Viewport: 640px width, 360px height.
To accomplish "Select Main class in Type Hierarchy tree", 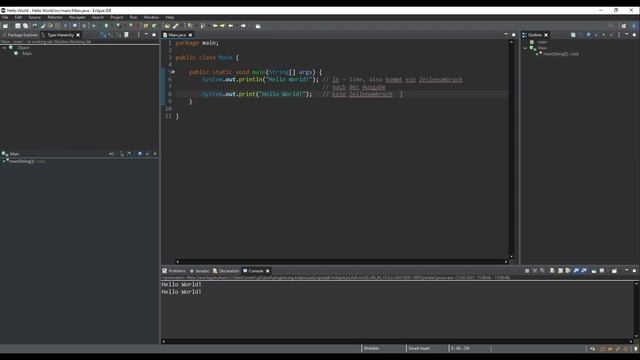I will [x=27, y=53].
